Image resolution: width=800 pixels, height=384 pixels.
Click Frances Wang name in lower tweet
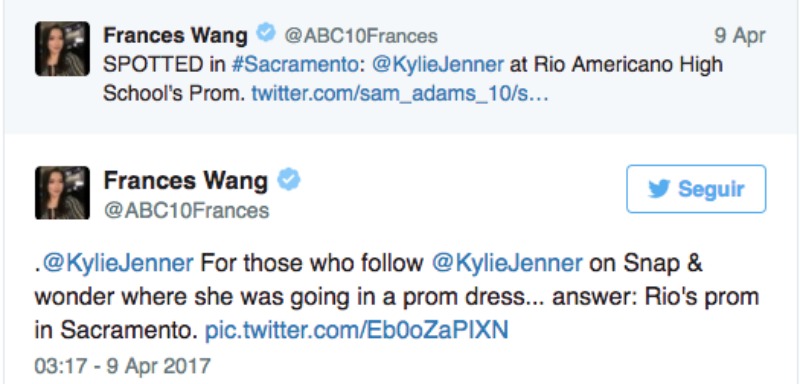tap(186, 181)
